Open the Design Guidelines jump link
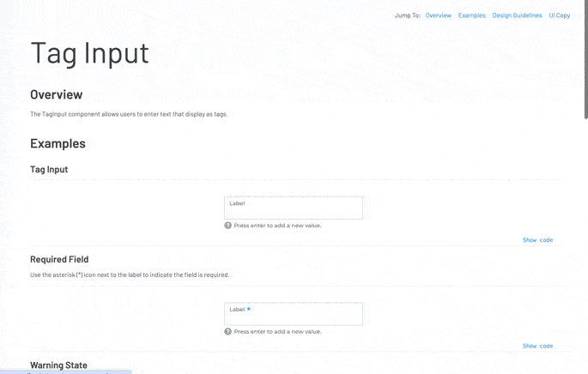 (x=517, y=15)
